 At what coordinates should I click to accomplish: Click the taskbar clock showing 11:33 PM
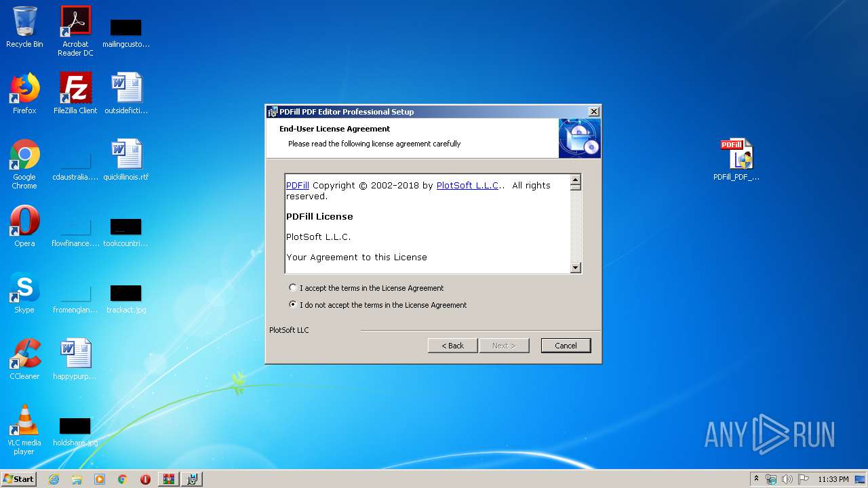coord(833,479)
